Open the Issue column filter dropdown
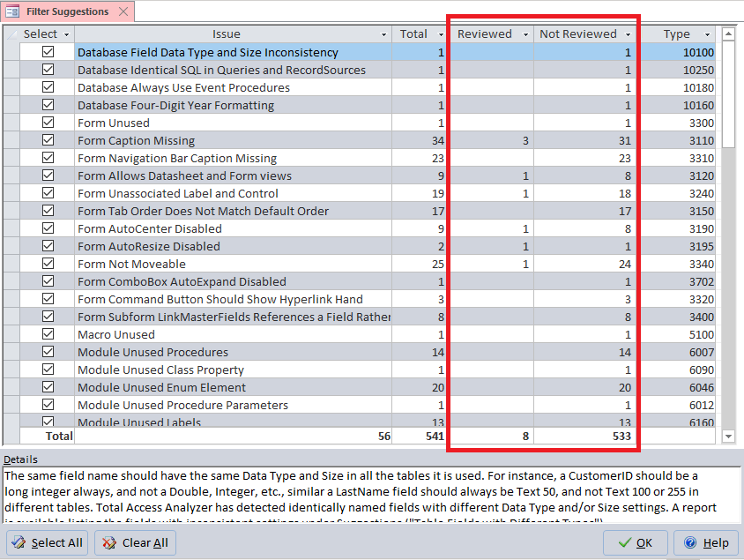 [x=383, y=34]
